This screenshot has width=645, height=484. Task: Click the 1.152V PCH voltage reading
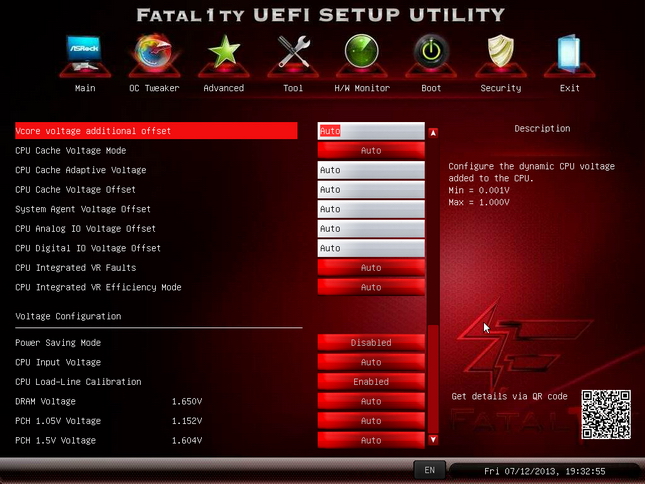coord(187,421)
